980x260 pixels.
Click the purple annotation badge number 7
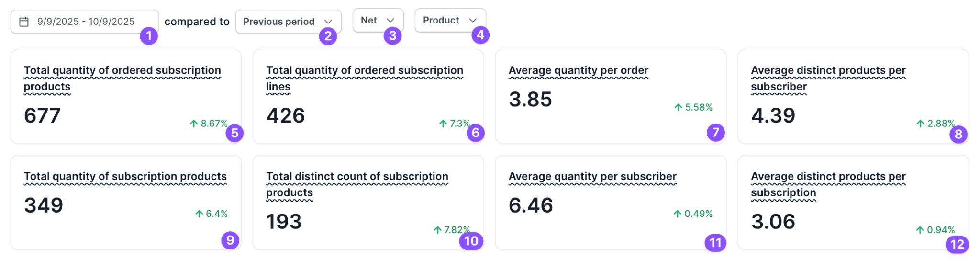point(716,132)
